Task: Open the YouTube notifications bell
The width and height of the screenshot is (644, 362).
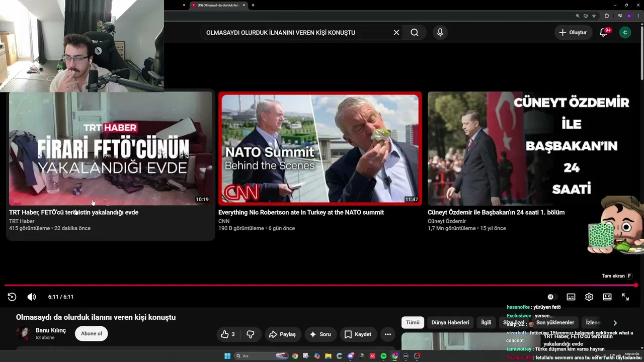Action: pyautogui.click(x=603, y=32)
